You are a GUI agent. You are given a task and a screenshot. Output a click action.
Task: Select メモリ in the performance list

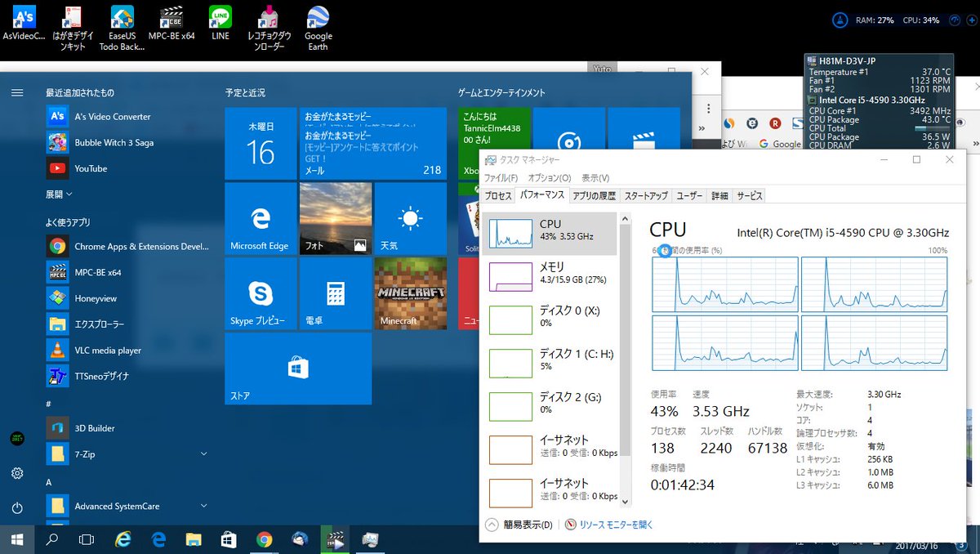coord(550,277)
